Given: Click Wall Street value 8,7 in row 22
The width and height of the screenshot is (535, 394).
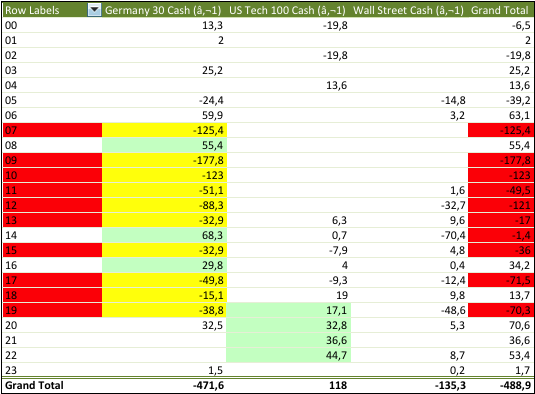Looking at the screenshot, I should pyautogui.click(x=409, y=355).
